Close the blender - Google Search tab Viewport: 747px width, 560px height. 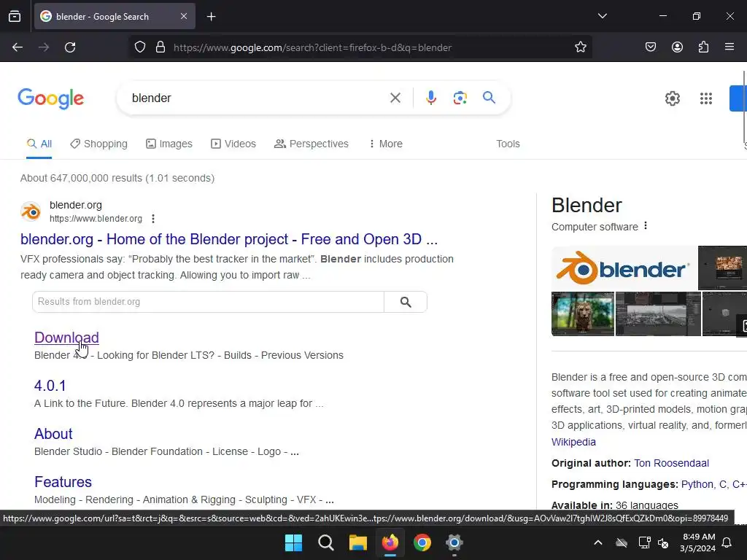click(184, 16)
